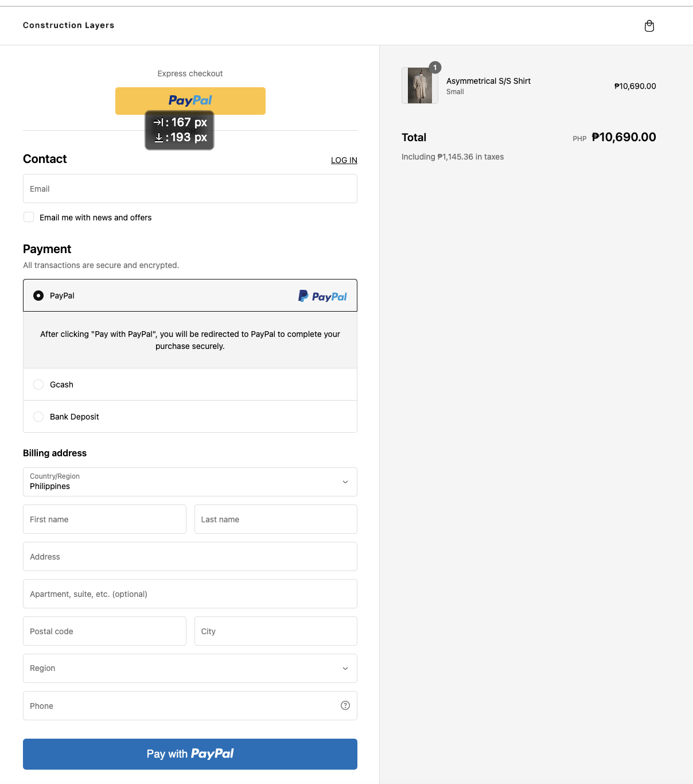This screenshot has width=693, height=784.
Task: Click the Asymmetrical S/S Shirt product thumbnail
Action: point(420,86)
